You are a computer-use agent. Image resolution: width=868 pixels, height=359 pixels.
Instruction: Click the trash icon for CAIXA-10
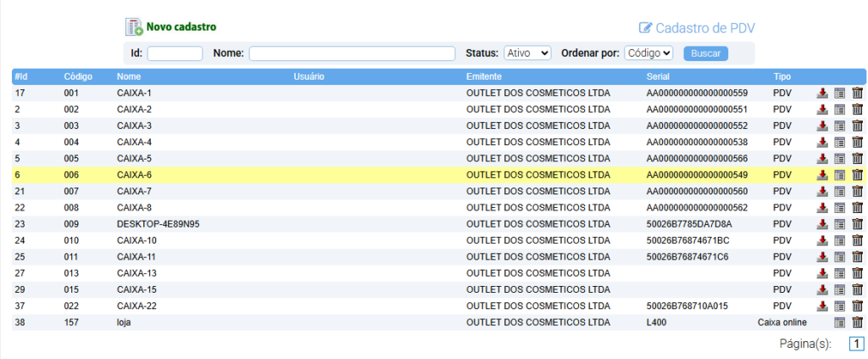pos(857,240)
